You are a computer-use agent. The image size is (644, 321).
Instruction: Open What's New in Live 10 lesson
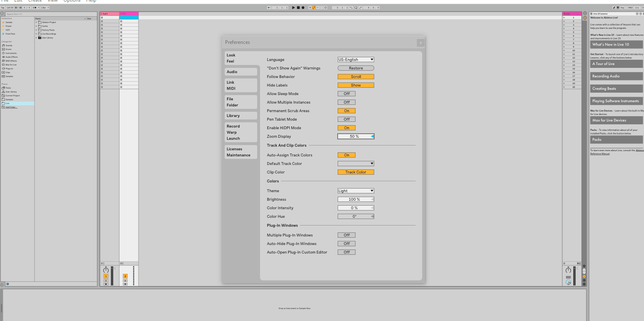[616, 45]
